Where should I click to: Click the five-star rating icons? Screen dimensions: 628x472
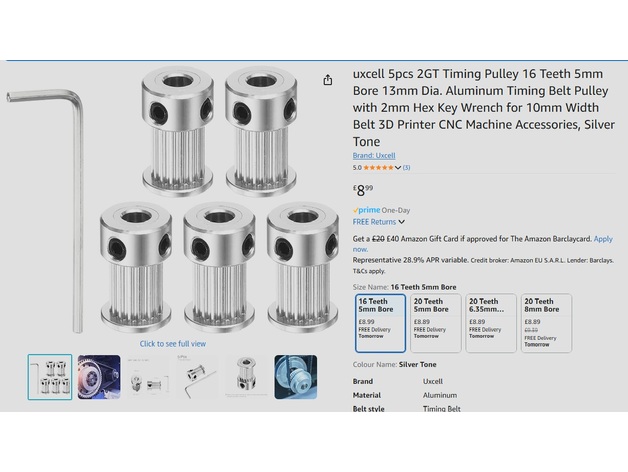click(x=378, y=167)
